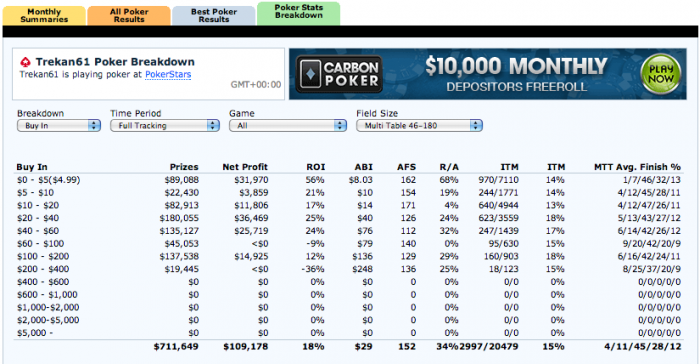The width and height of the screenshot is (700, 364).
Task: Select the $600 - $1,000 buy-in row
Action: (x=349, y=295)
